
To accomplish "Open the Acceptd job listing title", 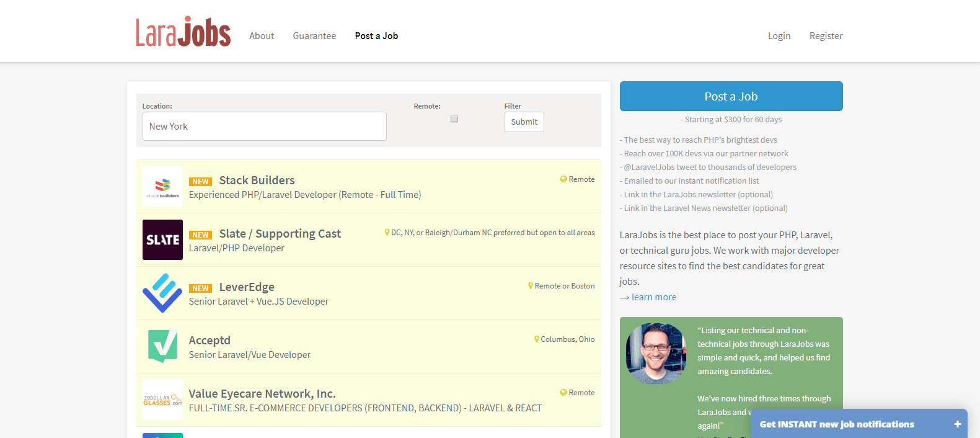I will click(210, 341).
